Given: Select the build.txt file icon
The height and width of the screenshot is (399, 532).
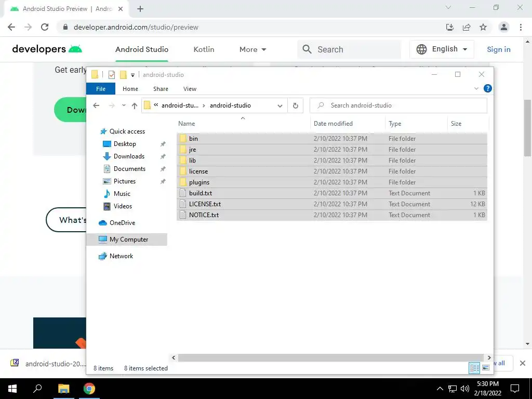Looking at the screenshot, I should coord(183,193).
